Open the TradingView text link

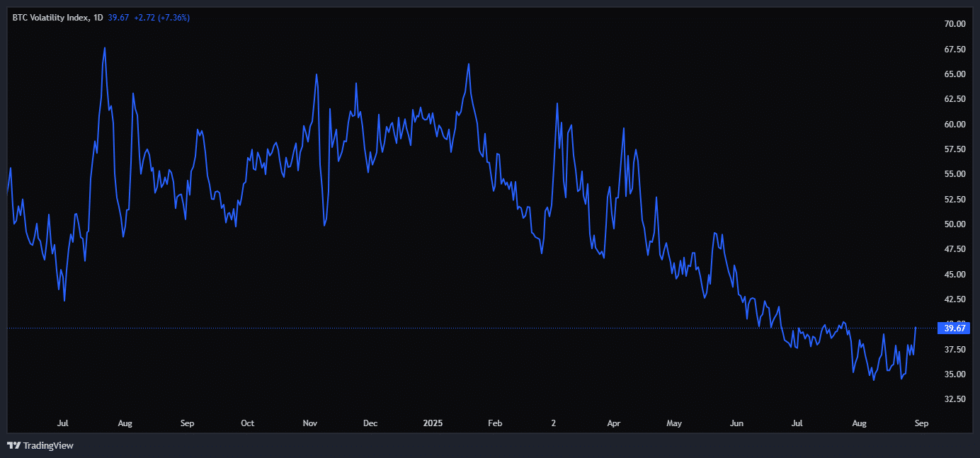pos(48,445)
